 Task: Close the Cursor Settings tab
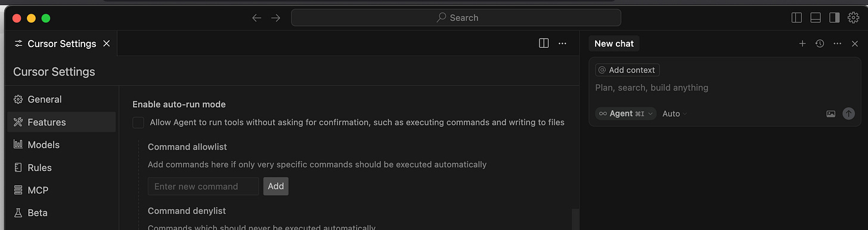pyautogui.click(x=107, y=43)
